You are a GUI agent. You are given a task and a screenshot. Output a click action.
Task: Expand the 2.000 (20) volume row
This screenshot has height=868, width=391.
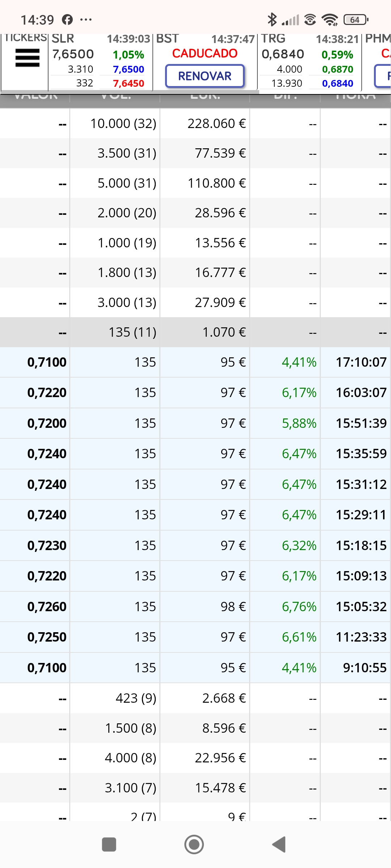pyautogui.click(x=195, y=213)
